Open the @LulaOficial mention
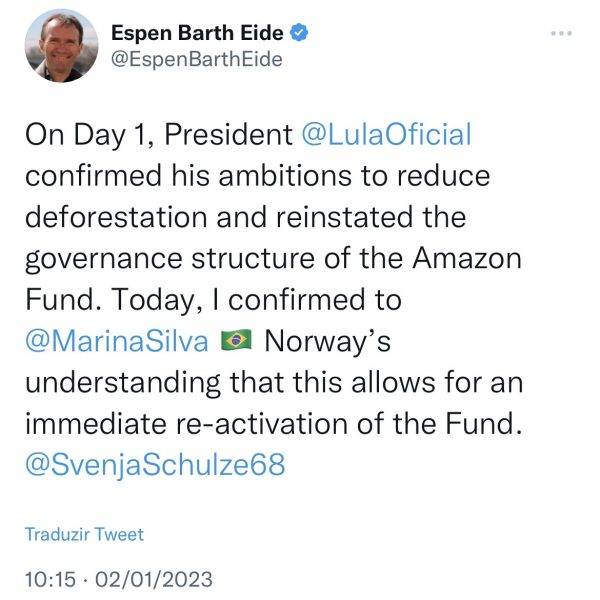Screen dimensions: 600x600 tap(385, 135)
